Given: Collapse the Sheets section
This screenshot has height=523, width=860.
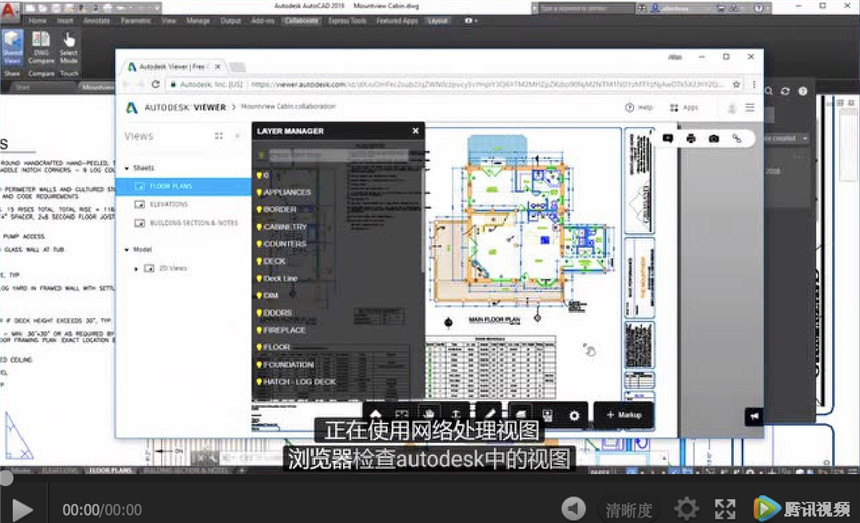Looking at the screenshot, I should click(x=127, y=168).
